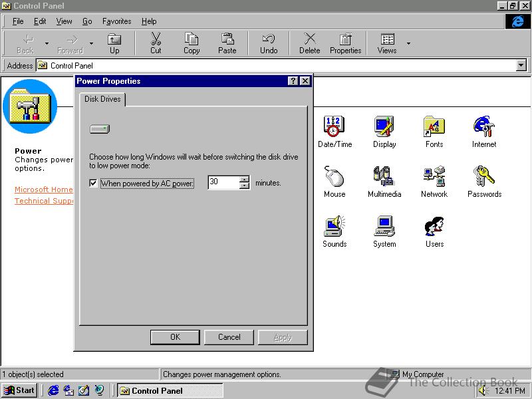Image resolution: width=532 pixels, height=399 pixels.
Task: Click the minutes input field
Action: 223,182
